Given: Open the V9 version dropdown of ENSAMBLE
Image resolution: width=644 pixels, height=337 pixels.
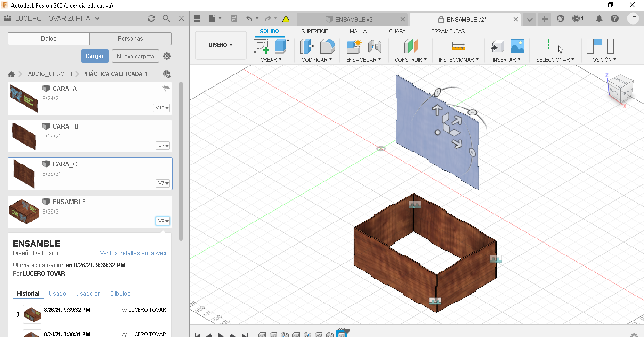Looking at the screenshot, I should coord(163,221).
